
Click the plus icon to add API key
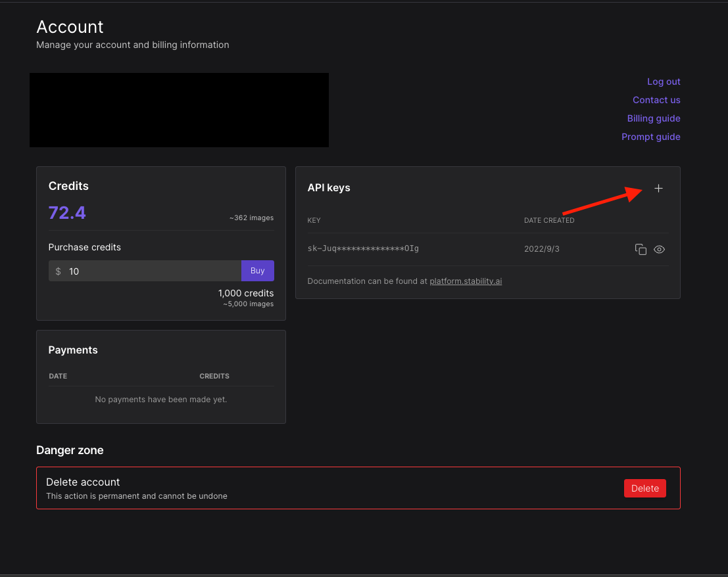[x=658, y=189]
